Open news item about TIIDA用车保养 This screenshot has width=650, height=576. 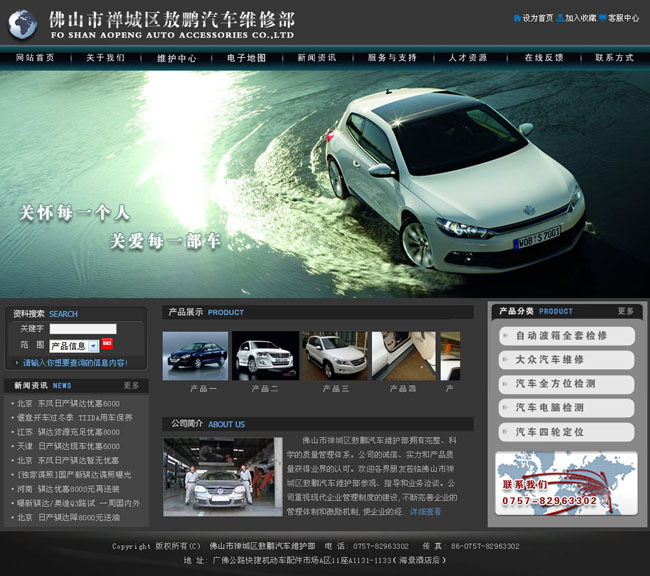click(75, 418)
